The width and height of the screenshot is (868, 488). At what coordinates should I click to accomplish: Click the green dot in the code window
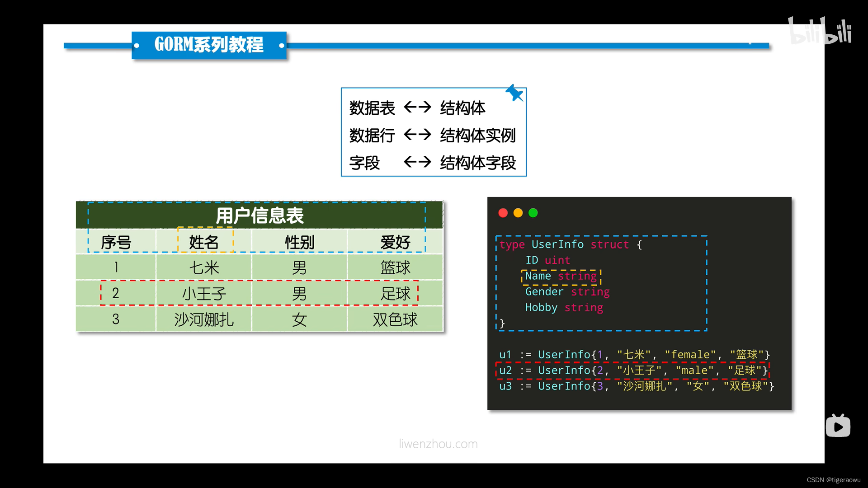(x=533, y=213)
